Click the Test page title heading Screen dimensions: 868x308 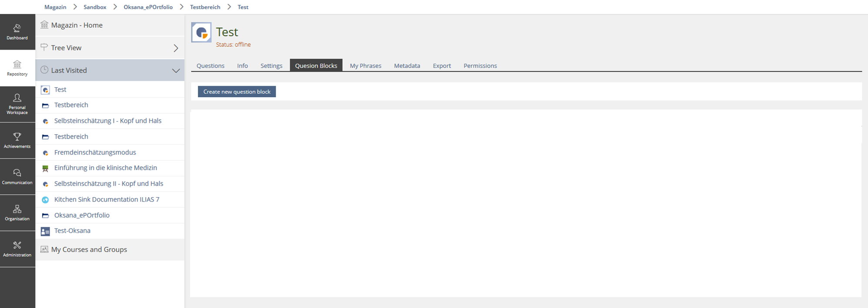click(227, 32)
